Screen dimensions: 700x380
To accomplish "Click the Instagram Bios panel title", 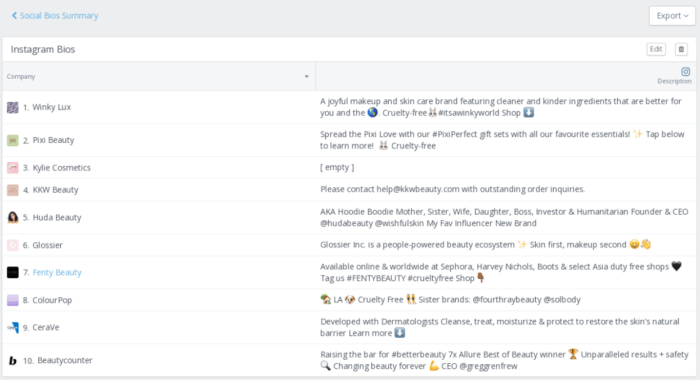I will click(x=43, y=50).
